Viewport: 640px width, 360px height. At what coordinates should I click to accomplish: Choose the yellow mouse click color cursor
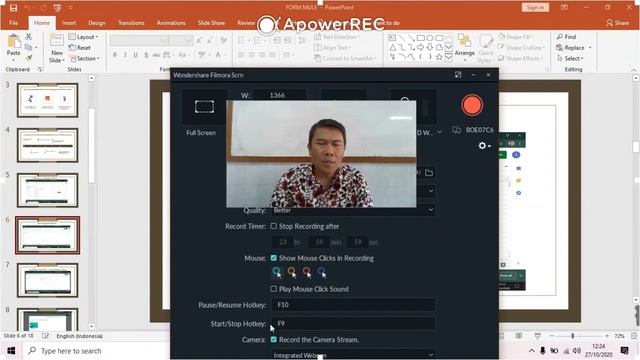pos(292,272)
